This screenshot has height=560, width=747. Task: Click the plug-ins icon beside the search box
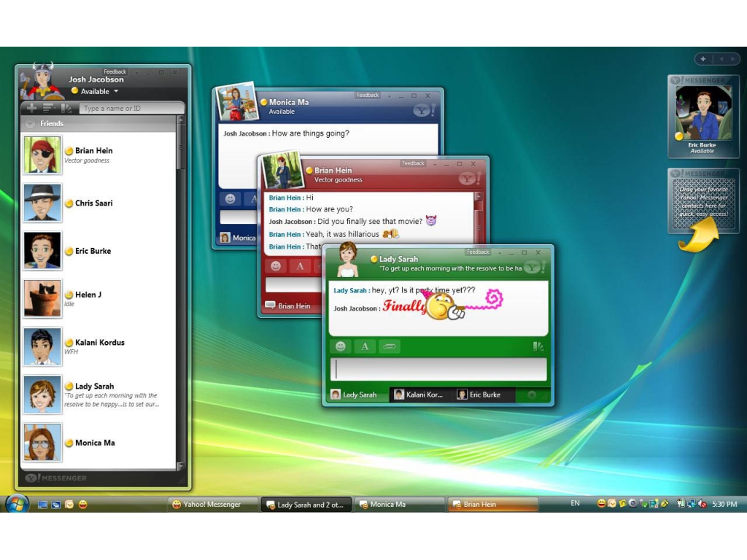66,109
